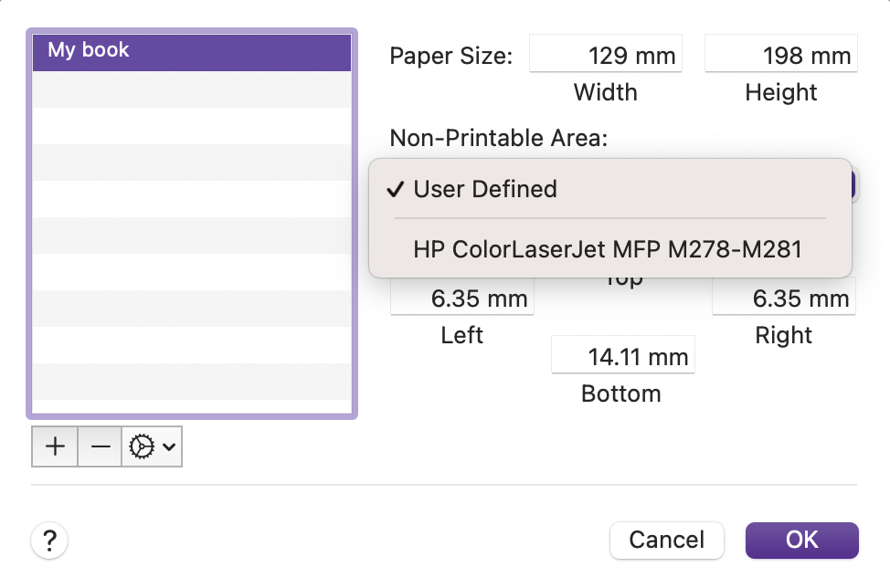This screenshot has width=890, height=588.
Task: Click the empty row just below My book
Action: [x=192, y=89]
